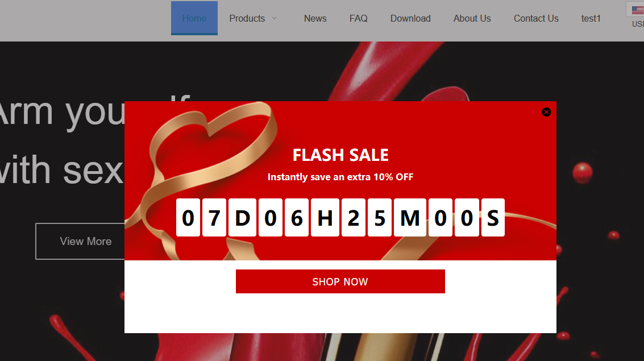Open the USD currency selector
644x361 pixels.
(x=638, y=24)
